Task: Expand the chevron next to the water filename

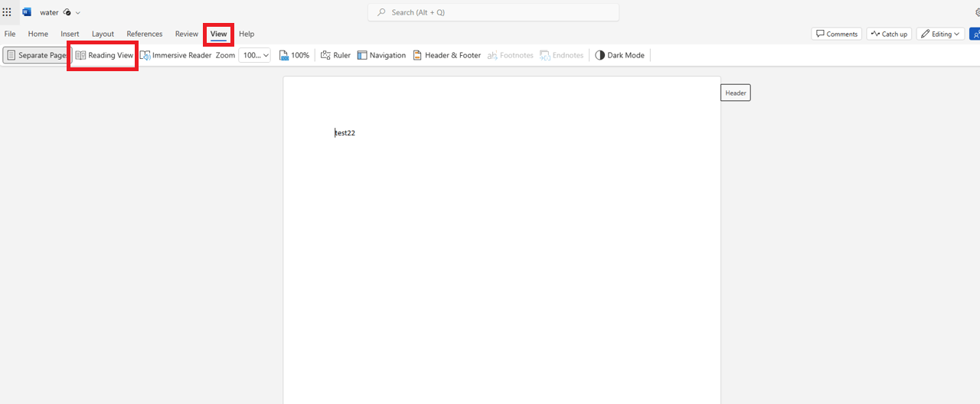Action: (x=78, y=13)
